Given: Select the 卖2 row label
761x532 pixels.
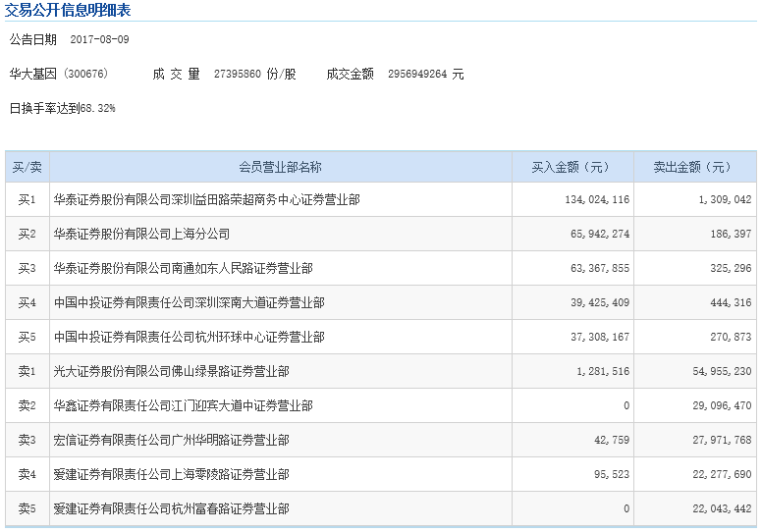Looking at the screenshot, I should click(27, 406).
